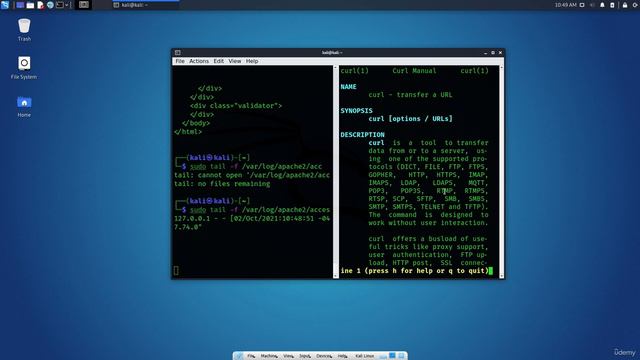Minimize the kali@kali terminal window
640x360 pixels.
tap(485, 53)
